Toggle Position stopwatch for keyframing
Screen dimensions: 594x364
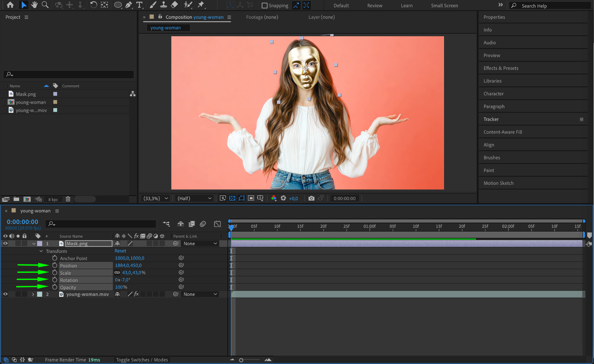(x=55, y=265)
